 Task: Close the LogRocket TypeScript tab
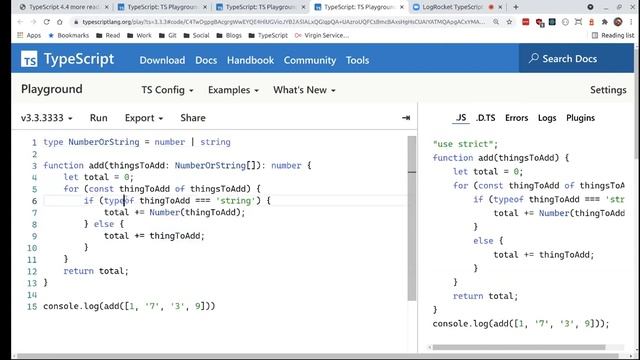click(x=500, y=7)
